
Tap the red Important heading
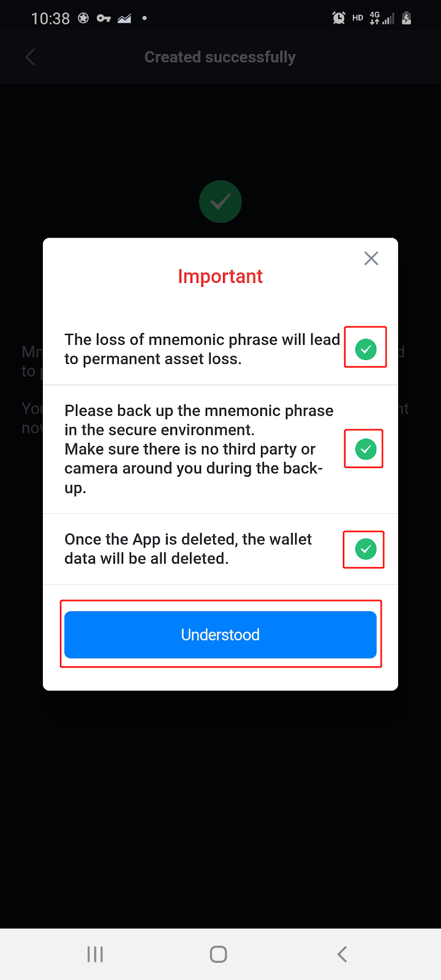click(221, 276)
